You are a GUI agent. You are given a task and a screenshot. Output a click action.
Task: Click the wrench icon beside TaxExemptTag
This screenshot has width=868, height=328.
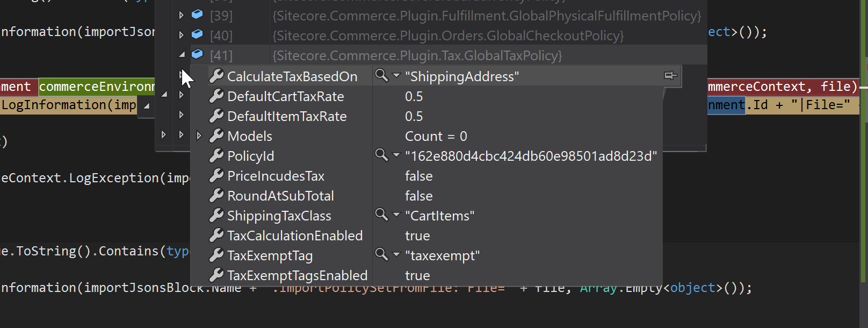216,255
